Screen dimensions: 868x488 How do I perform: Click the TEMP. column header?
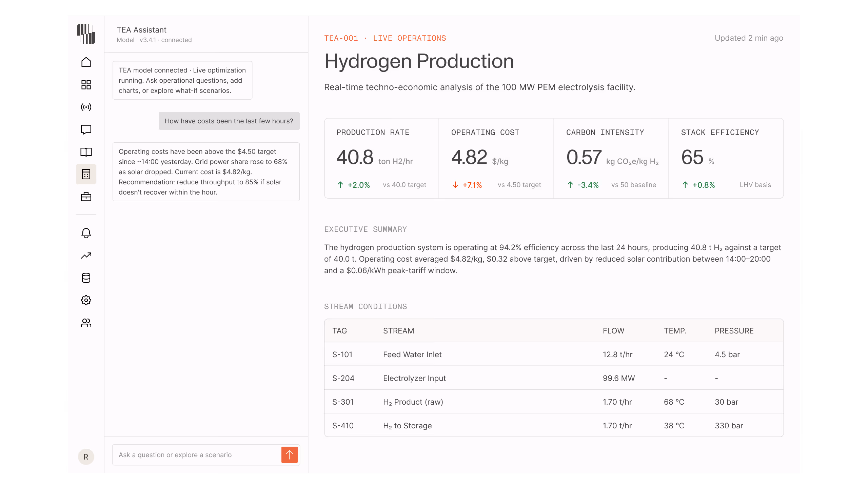tap(675, 331)
